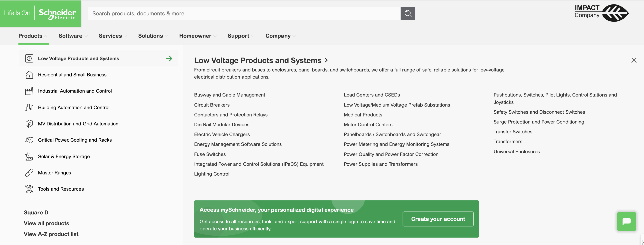Click the Low Voltage Products category icon
The image size is (644, 245).
pos(29,58)
